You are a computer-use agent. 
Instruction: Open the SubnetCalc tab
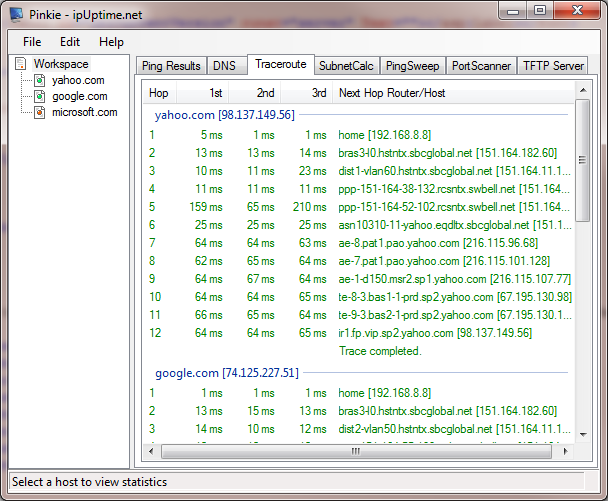(346, 66)
